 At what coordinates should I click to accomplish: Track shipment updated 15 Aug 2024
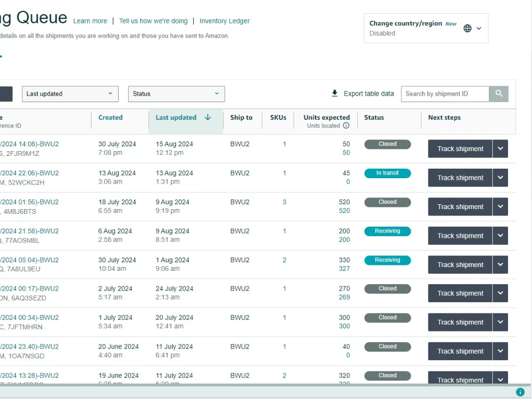coord(460,148)
